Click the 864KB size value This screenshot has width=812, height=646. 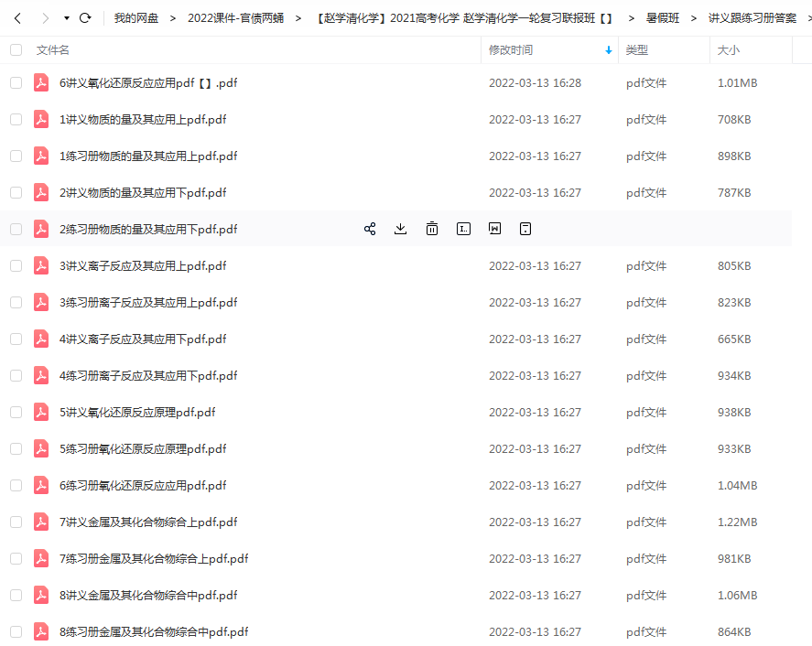[x=734, y=631]
